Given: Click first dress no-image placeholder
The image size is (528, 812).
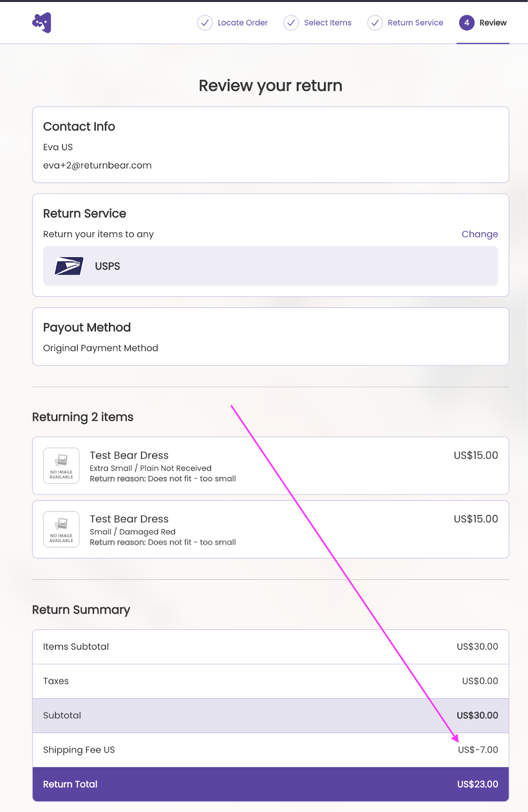Looking at the screenshot, I should point(61,465).
